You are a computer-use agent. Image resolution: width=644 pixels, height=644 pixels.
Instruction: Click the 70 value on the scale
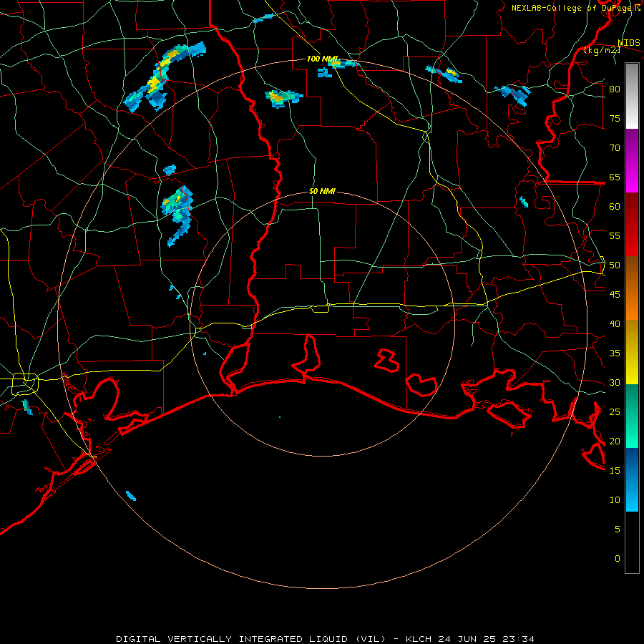click(615, 148)
